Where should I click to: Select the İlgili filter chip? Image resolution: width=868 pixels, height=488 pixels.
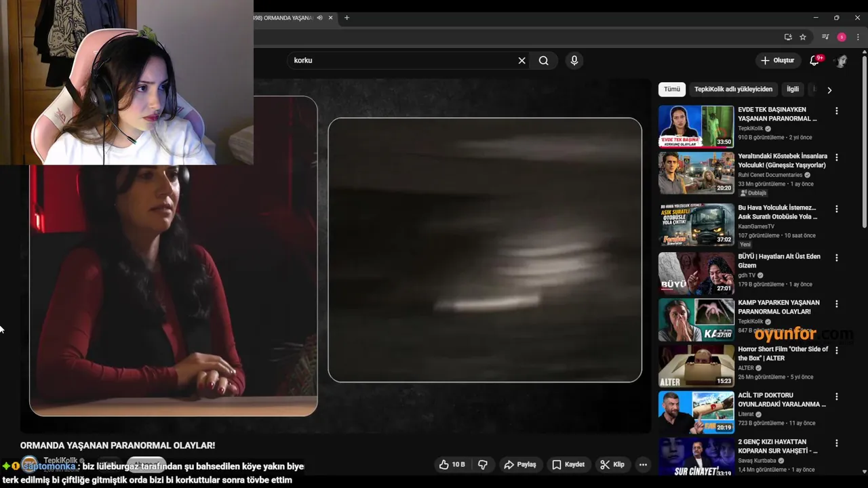pyautogui.click(x=793, y=89)
